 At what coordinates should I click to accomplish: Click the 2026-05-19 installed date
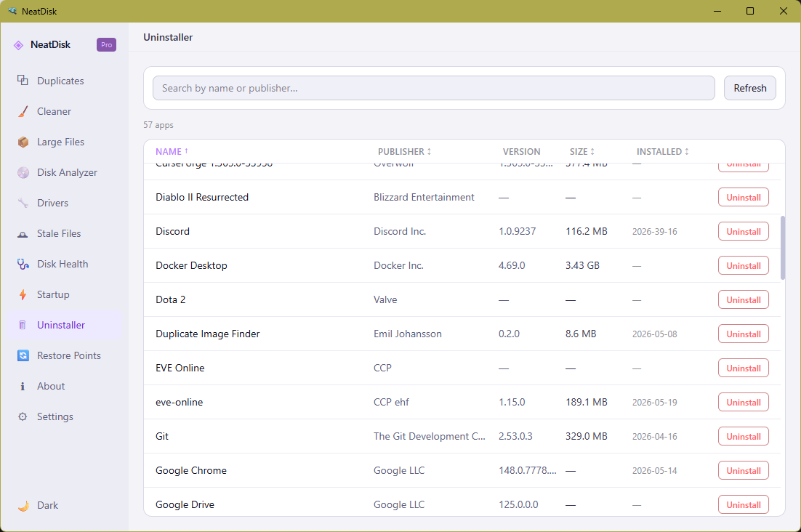[x=654, y=403]
